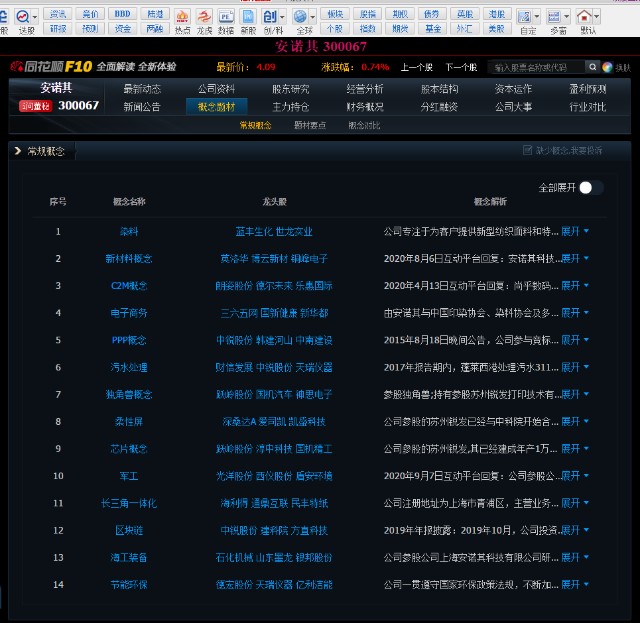Toggle the 全部展开 switch
Viewport: 640px width, 623px height.
click(x=591, y=188)
